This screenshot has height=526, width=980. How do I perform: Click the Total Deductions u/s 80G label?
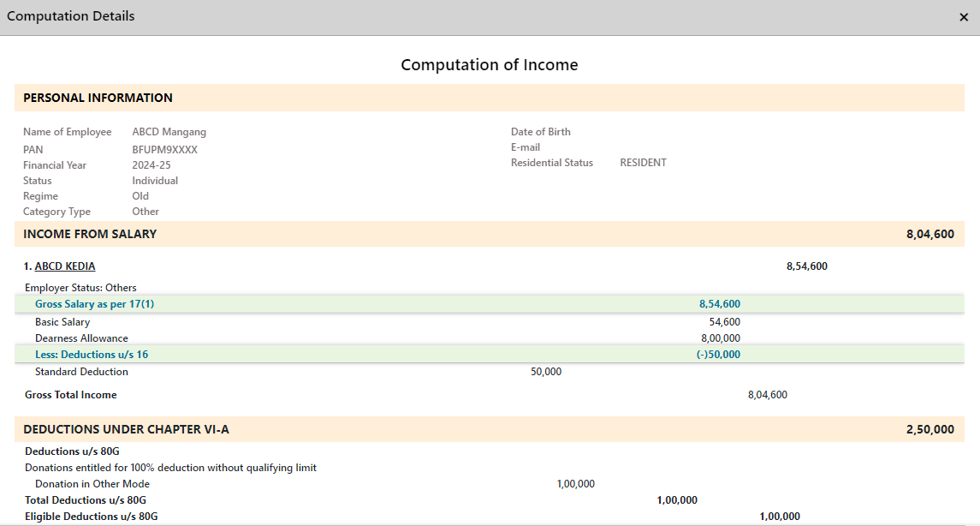tap(86, 500)
